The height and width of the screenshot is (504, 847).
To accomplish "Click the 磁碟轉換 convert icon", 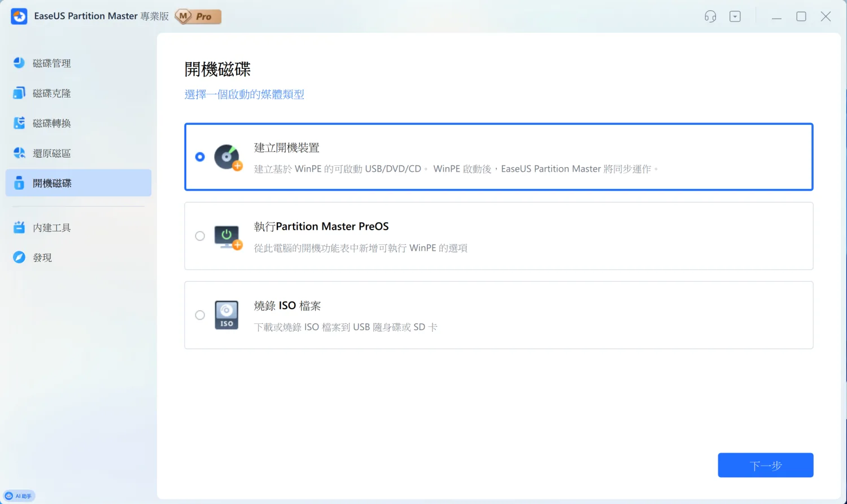I will click(19, 123).
